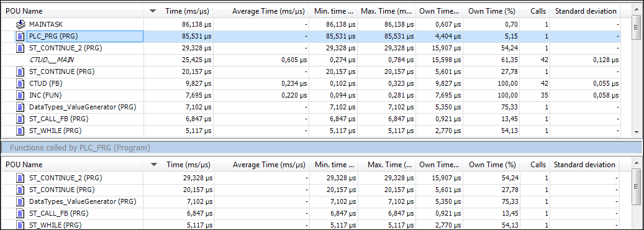Click ST_CALL_FB icon in the upper table
Image resolution: width=644 pixels, height=230 pixels.
pyautogui.click(x=20, y=119)
